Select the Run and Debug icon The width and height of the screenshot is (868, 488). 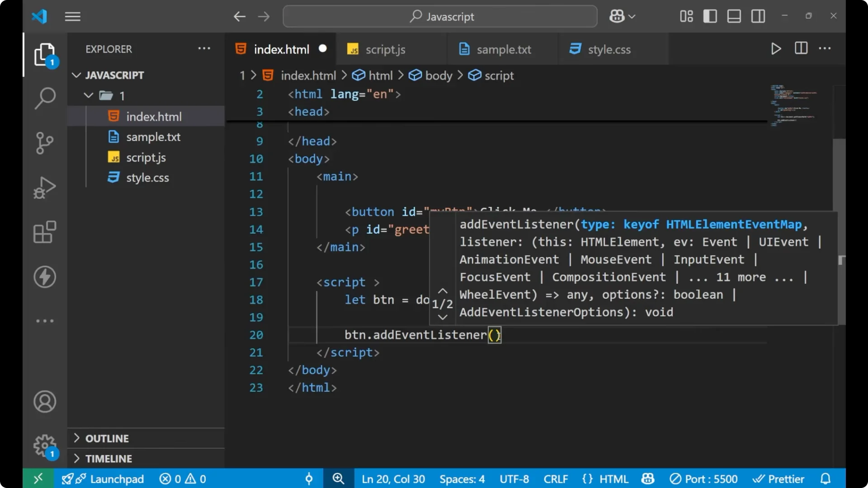(x=44, y=188)
